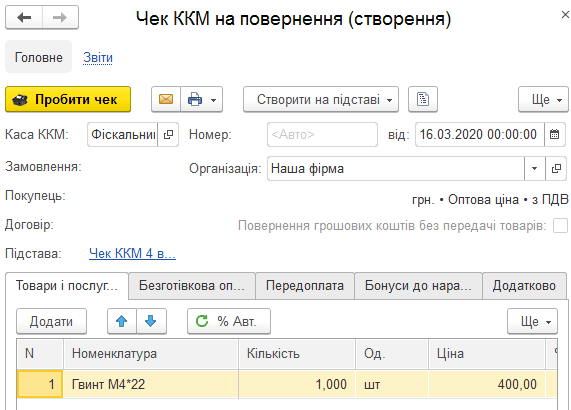571x410 pixels.
Task: Go back with the left arrow button
Action: 24,17
